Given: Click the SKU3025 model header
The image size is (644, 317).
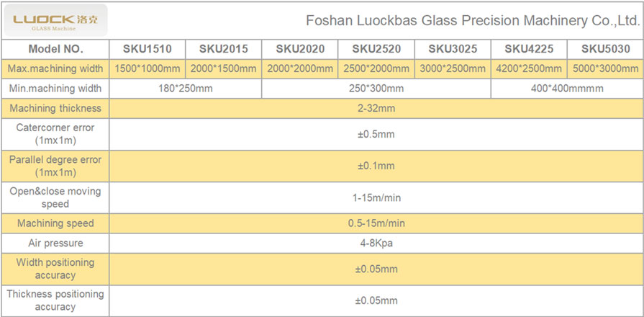Looking at the screenshot, I should click(453, 49).
